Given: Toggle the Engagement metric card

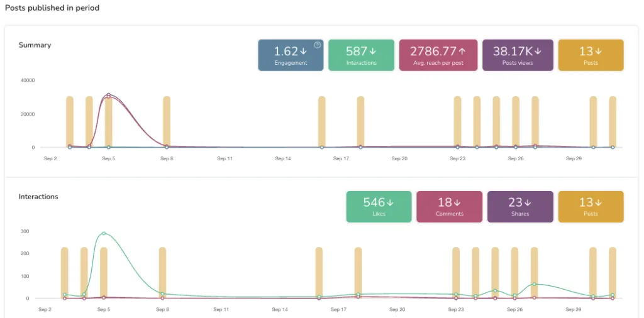Looking at the screenshot, I should click(291, 55).
